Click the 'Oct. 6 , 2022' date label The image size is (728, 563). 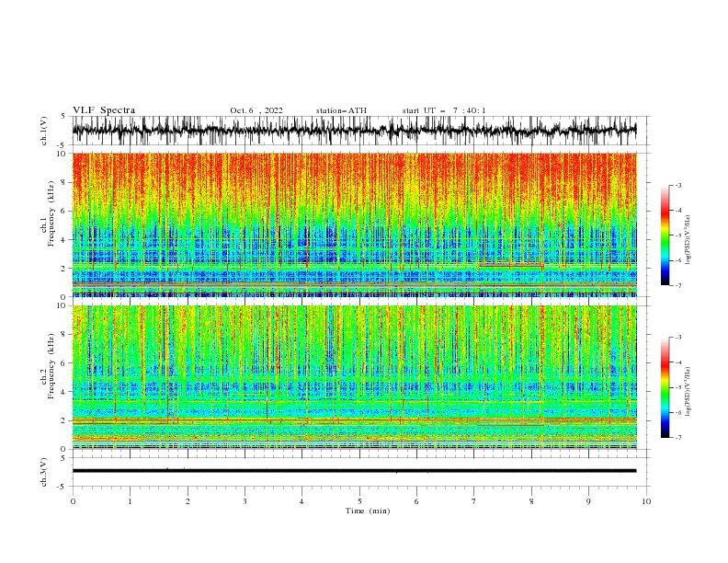(x=256, y=110)
